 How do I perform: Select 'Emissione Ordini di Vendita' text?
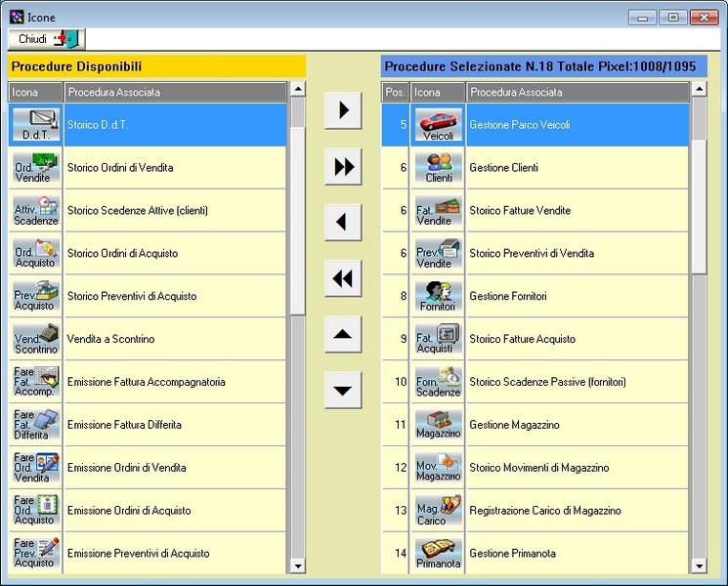pyautogui.click(x=127, y=468)
